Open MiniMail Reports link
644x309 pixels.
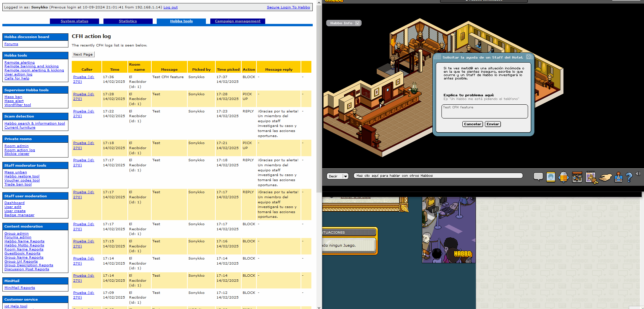(x=20, y=288)
